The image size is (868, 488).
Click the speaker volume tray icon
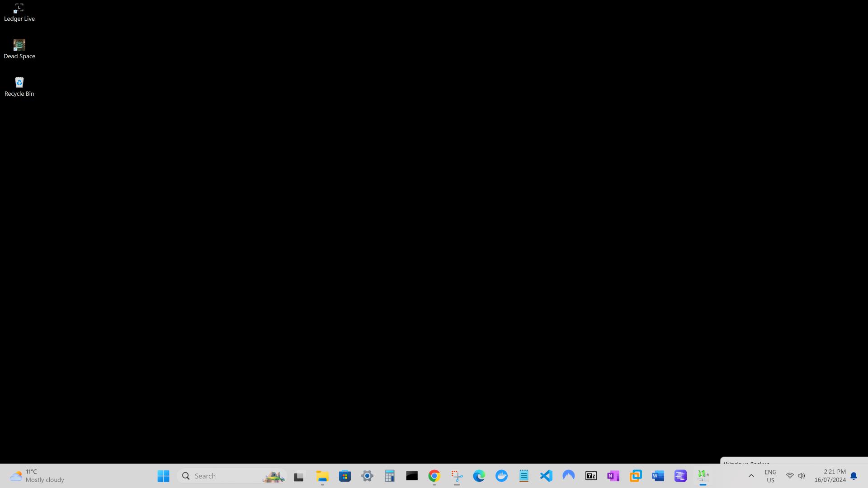click(802, 476)
